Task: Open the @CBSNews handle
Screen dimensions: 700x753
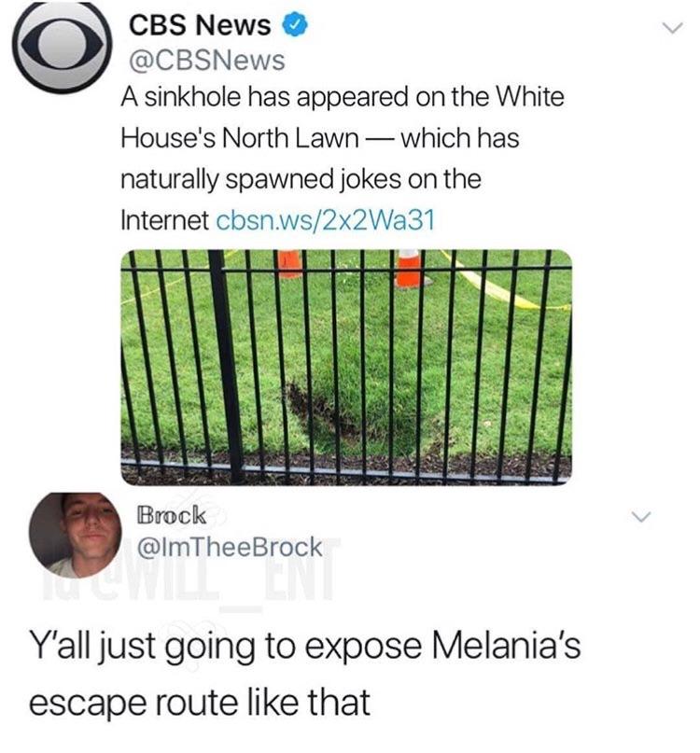Action: 207,61
